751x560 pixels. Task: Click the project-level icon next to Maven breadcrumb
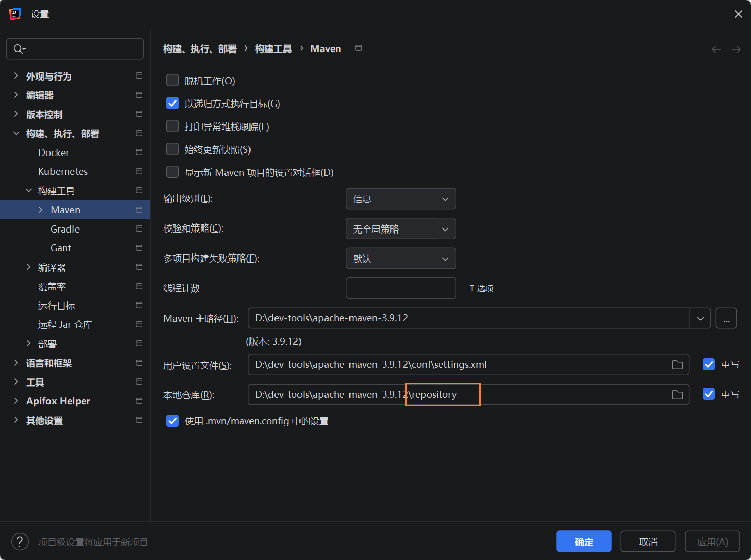(359, 48)
